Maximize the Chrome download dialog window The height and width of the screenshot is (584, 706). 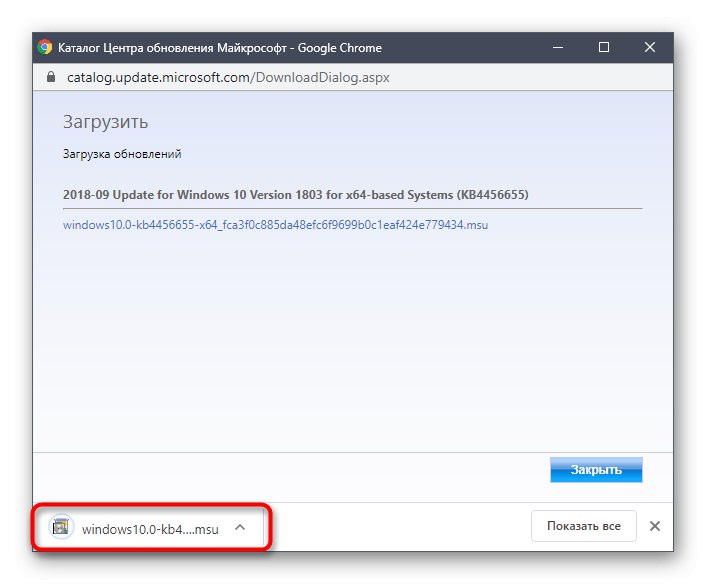click(604, 47)
